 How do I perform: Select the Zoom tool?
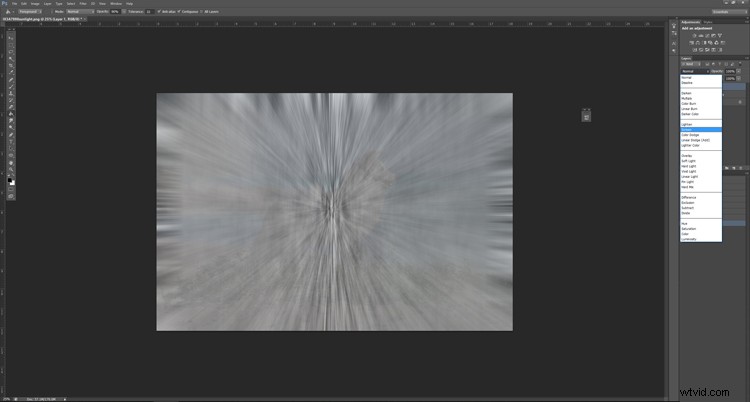pyautogui.click(x=11, y=169)
